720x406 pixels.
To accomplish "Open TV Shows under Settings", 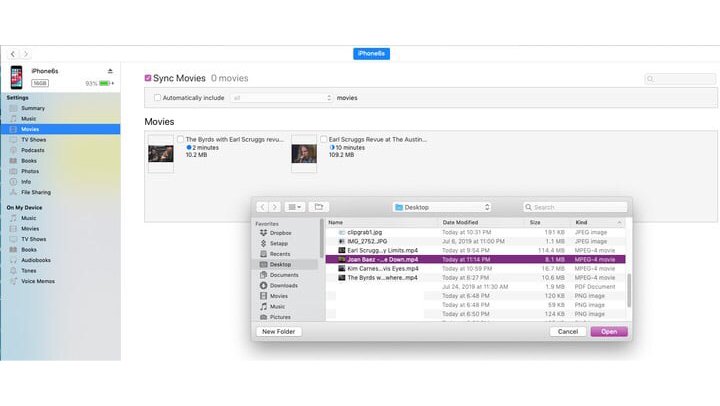I will tap(34, 140).
